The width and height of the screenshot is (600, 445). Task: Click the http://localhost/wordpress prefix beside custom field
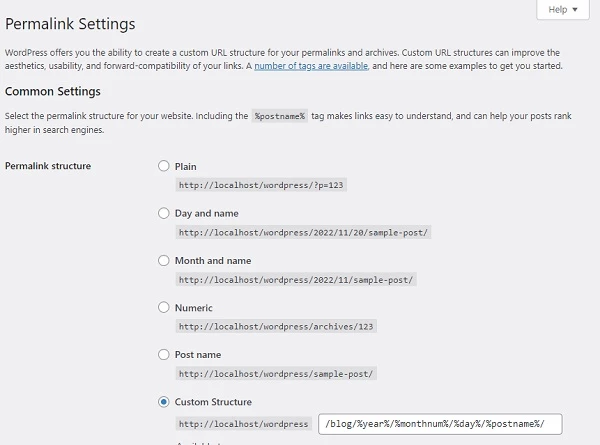(x=244, y=424)
